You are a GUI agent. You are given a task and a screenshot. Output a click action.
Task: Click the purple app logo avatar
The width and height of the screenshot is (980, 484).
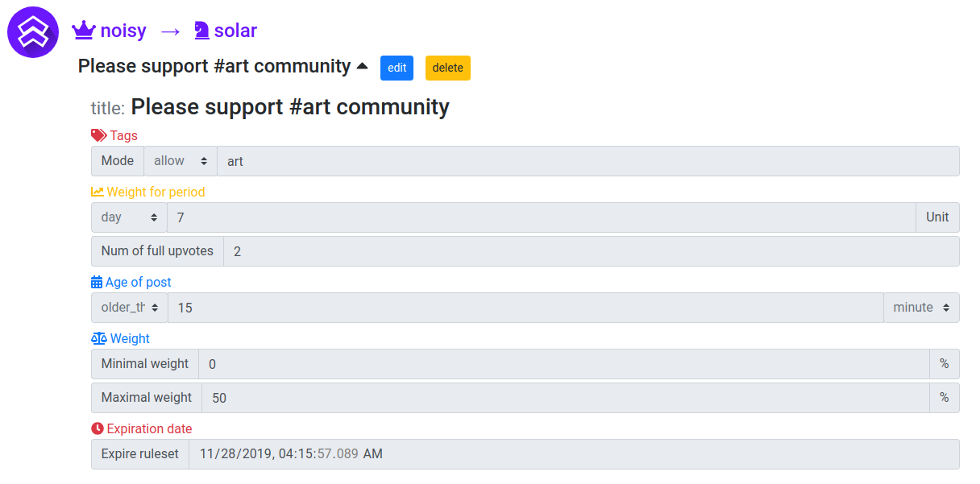pyautogui.click(x=33, y=32)
